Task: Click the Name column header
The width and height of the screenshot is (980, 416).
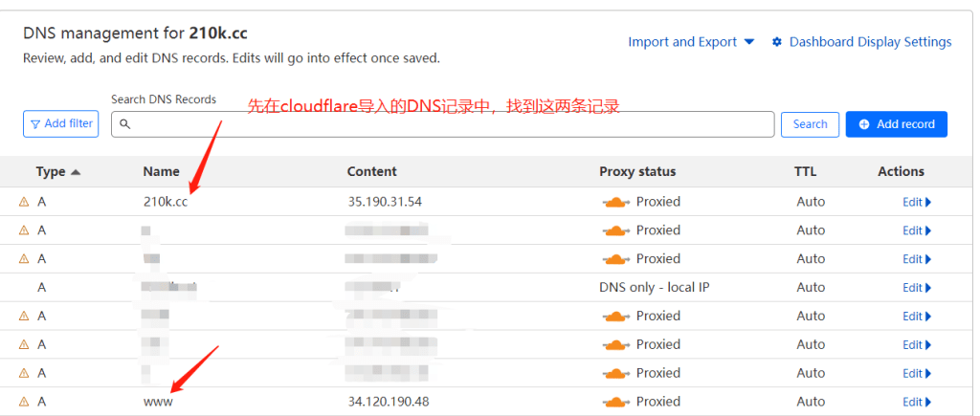Action: tap(162, 172)
